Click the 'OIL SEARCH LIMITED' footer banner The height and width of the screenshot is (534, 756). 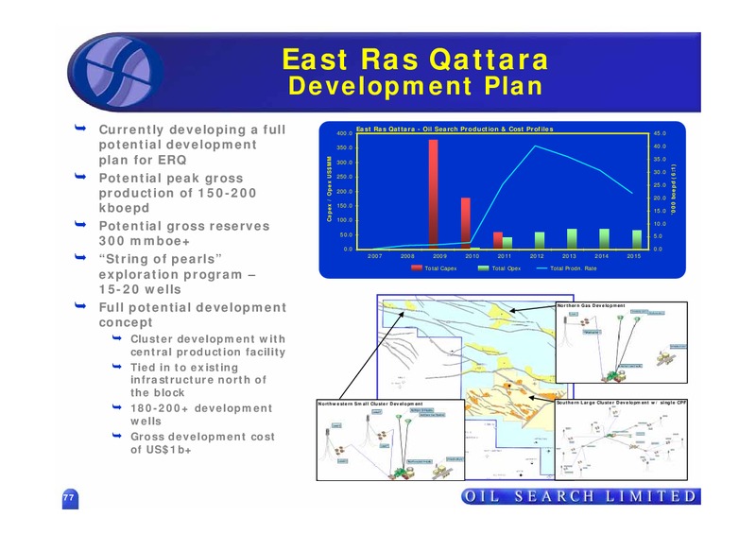point(580,496)
